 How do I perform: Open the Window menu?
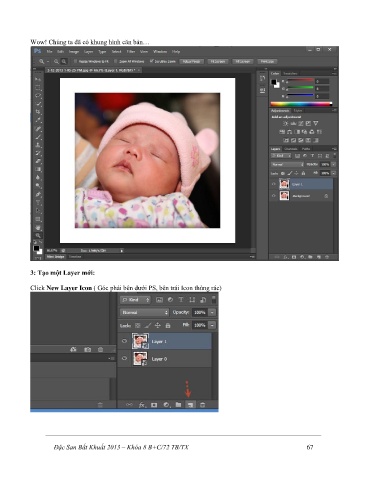160,52
